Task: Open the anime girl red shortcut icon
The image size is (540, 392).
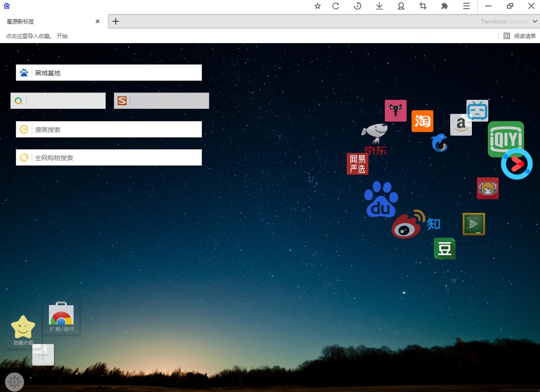Action: pos(488,188)
